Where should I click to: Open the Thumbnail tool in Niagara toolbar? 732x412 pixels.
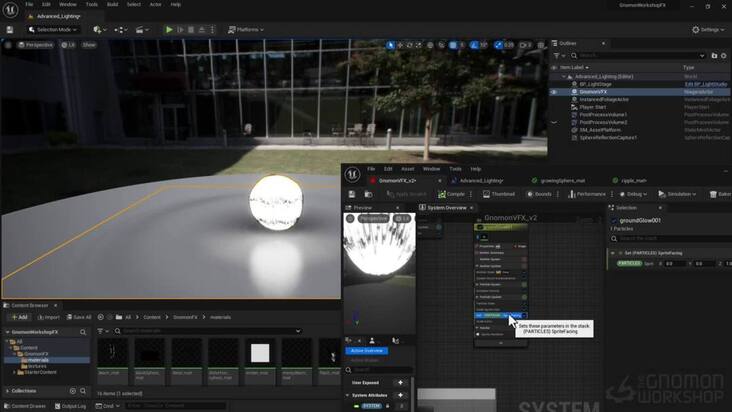499,194
